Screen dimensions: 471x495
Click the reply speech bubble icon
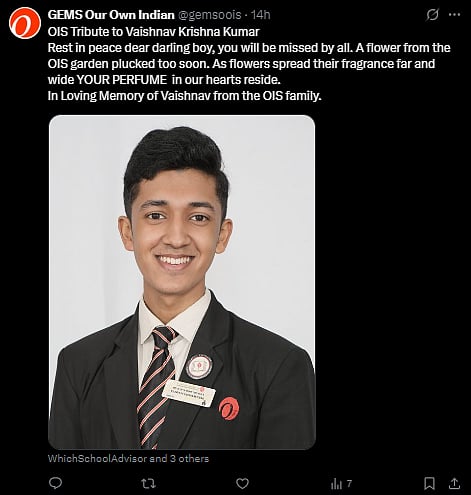55,483
